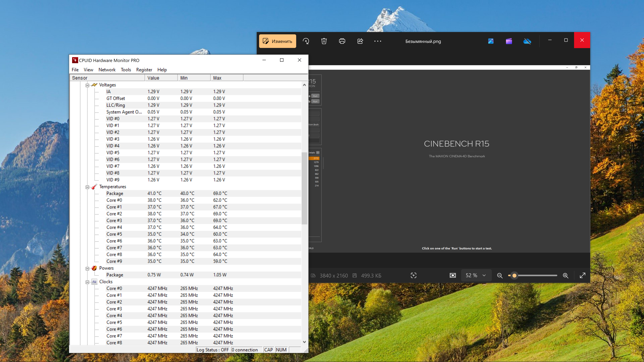Click the Max column header

tap(227, 78)
